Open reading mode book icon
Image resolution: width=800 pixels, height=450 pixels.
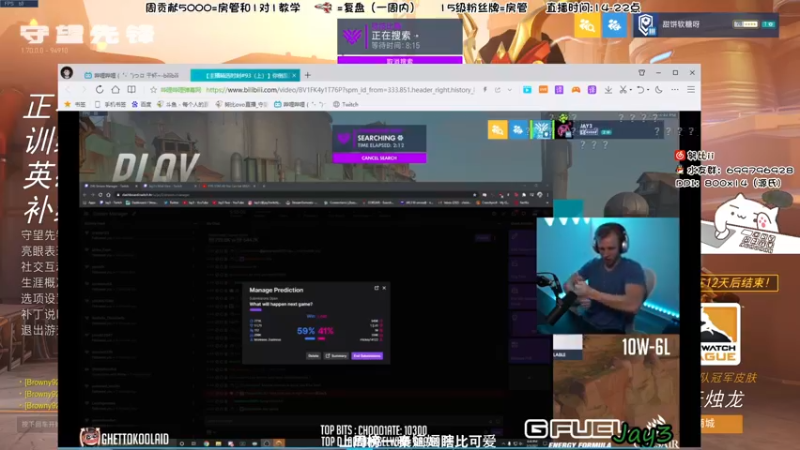pos(132,90)
